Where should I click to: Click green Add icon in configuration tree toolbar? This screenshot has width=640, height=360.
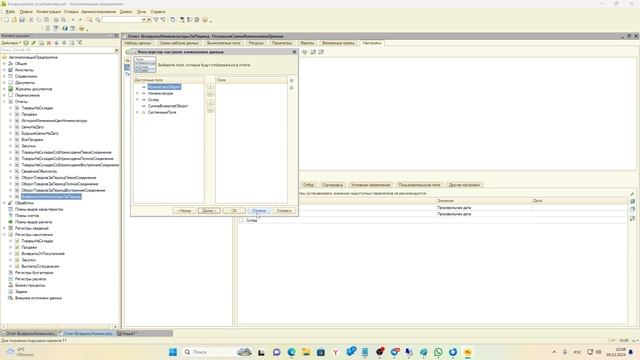coord(26,43)
